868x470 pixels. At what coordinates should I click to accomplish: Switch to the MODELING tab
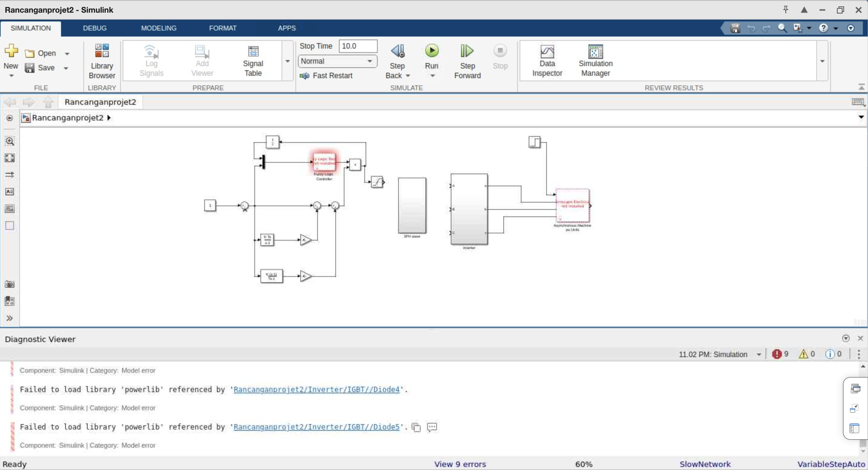pos(159,28)
